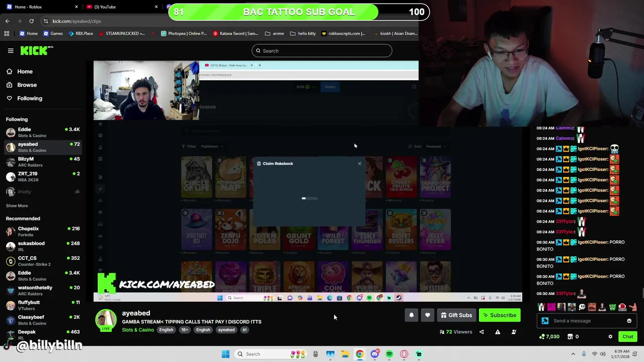Close the Claim Rakeback dialog
644x362 pixels.
point(359,163)
